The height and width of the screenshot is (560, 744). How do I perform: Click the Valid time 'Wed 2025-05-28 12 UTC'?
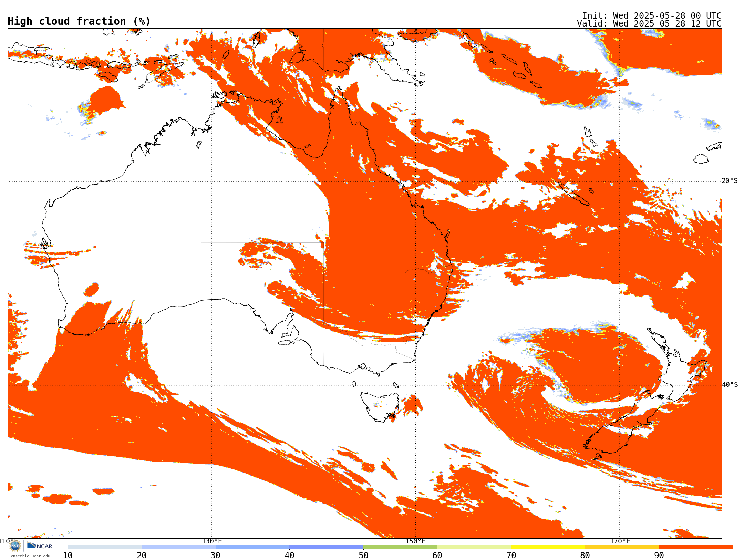pos(667,24)
